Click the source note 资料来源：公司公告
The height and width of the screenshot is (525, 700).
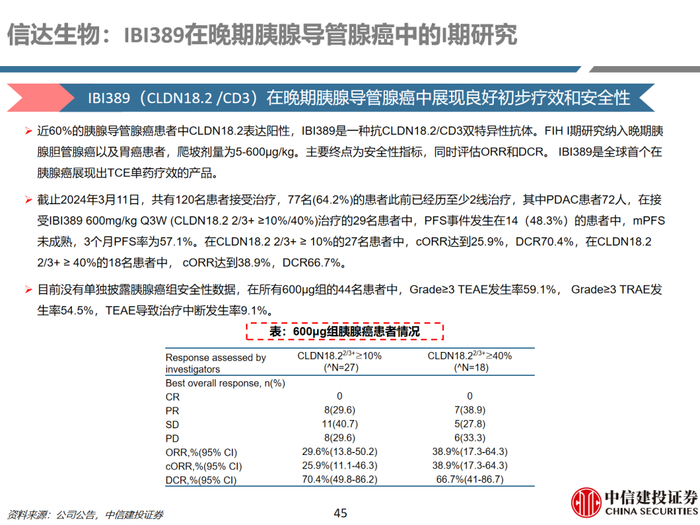[x=86, y=515]
